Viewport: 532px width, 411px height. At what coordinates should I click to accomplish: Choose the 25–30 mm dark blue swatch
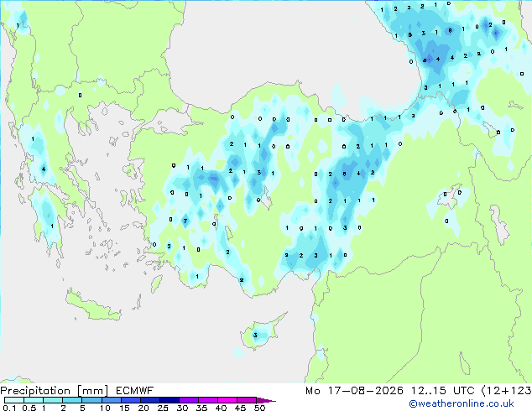point(170,400)
